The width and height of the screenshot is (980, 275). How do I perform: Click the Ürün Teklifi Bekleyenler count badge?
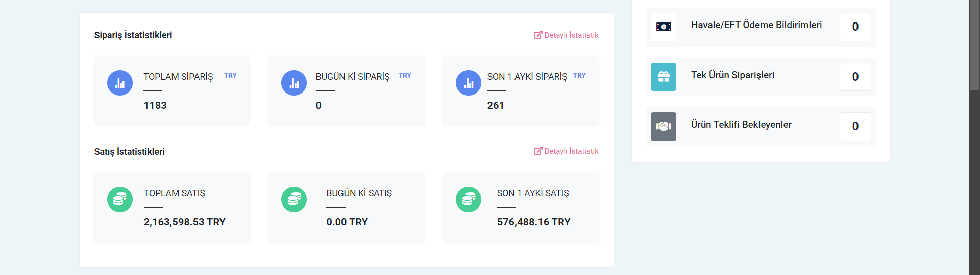click(855, 126)
